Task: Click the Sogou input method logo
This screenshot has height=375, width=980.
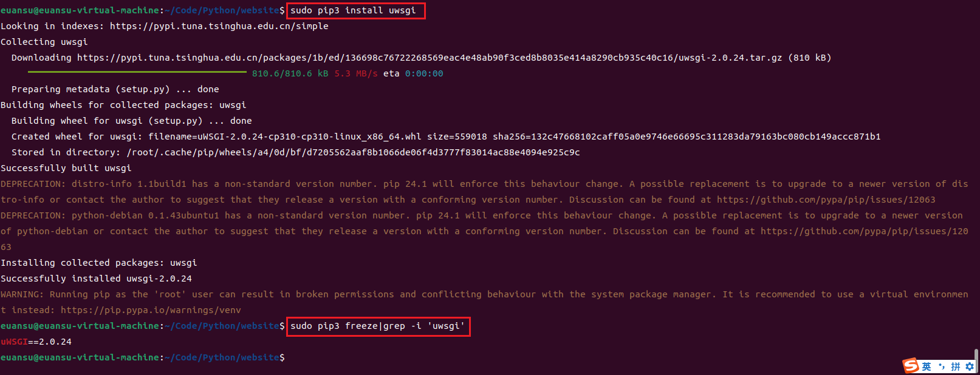Action: [910, 365]
